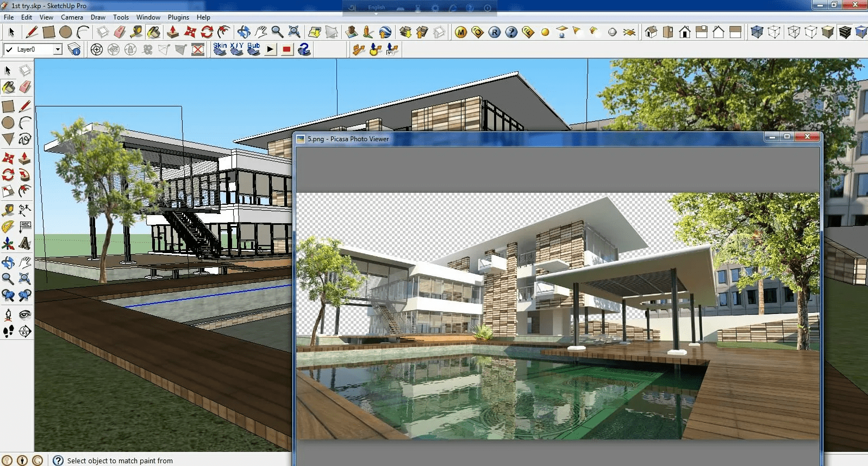Click Preview Model in Google Earth

385,32
